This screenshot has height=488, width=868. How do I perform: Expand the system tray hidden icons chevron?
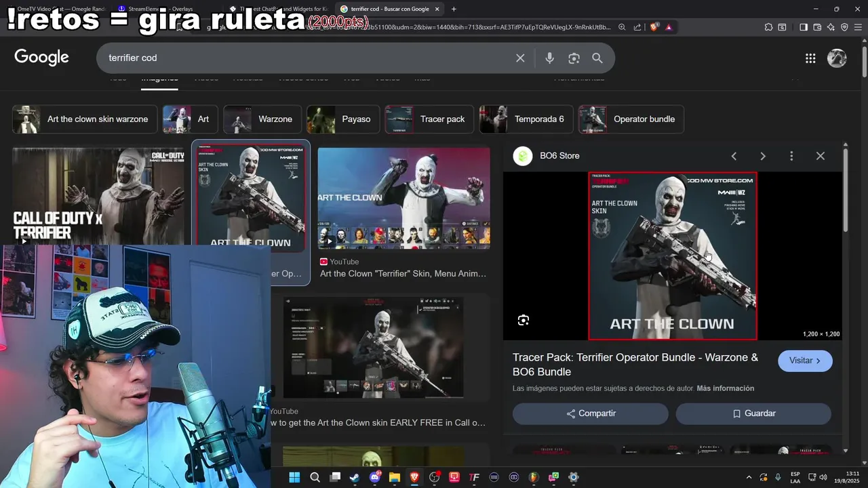click(x=749, y=477)
